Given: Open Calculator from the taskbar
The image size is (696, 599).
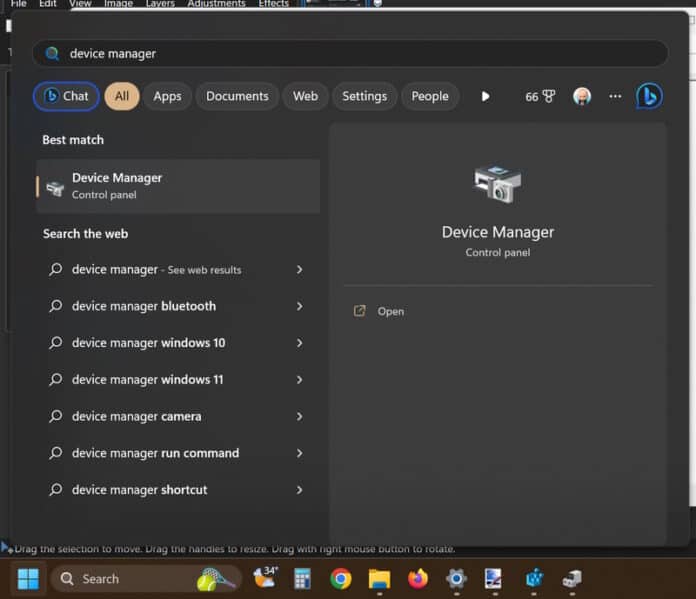Looking at the screenshot, I should tap(302, 579).
